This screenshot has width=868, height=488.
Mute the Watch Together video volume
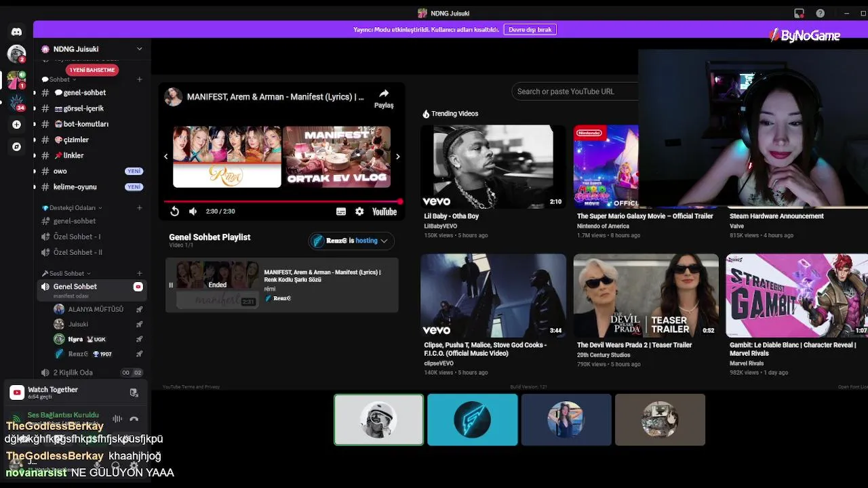[193, 211]
